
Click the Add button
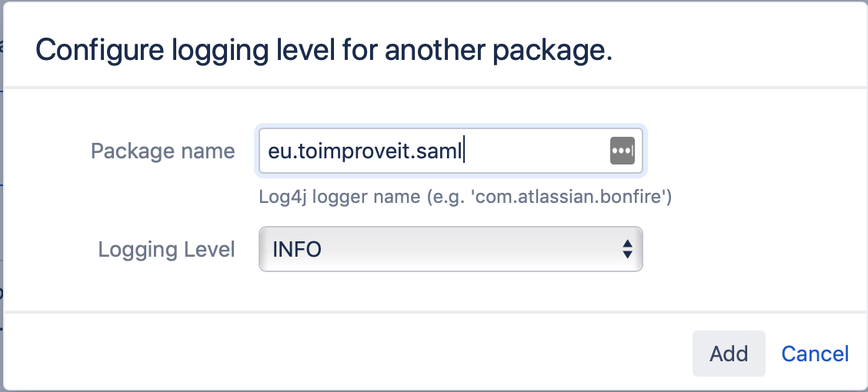pyautogui.click(x=729, y=354)
